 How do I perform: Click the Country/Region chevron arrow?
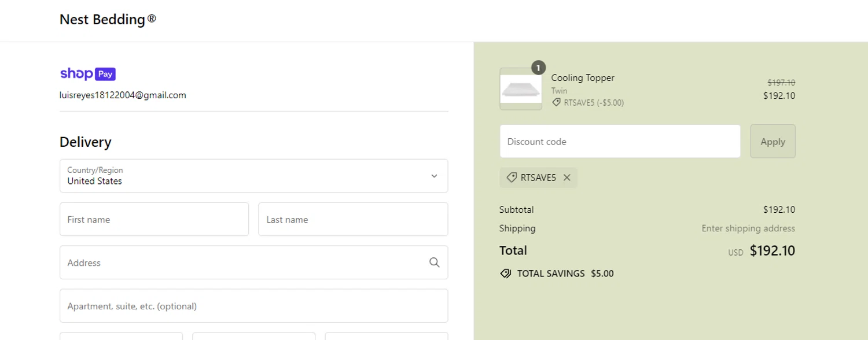coord(434,176)
